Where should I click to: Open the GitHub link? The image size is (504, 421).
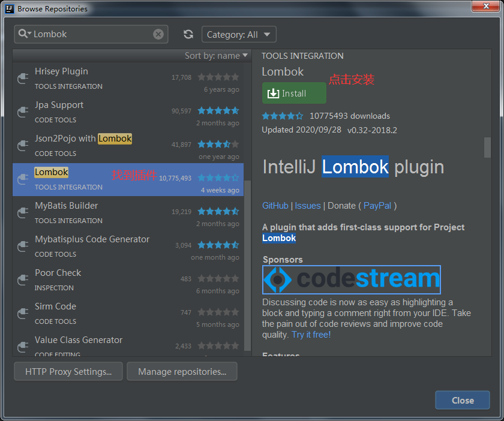pyautogui.click(x=275, y=206)
